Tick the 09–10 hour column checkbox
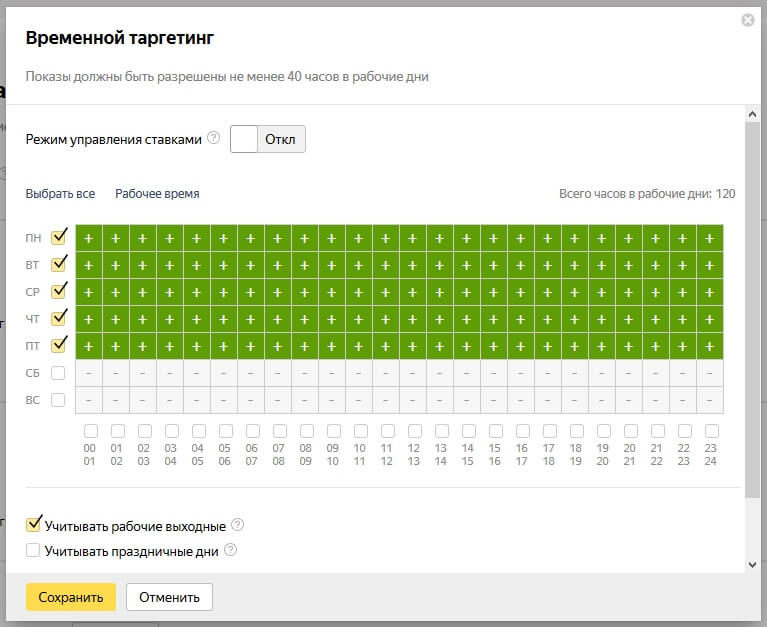Screen dimensions: 767x627 pos(333,431)
